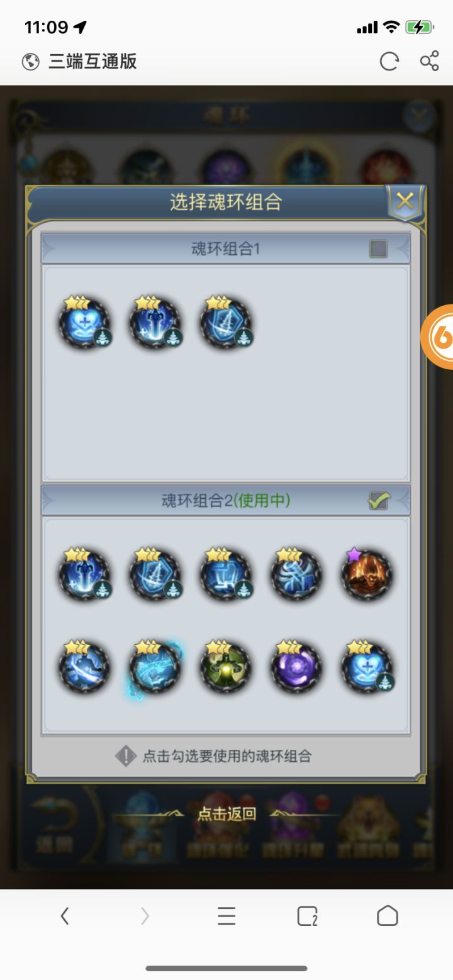The width and height of the screenshot is (453, 980).
Task: Go to browser home page
Action: click(x=388, y=916)
